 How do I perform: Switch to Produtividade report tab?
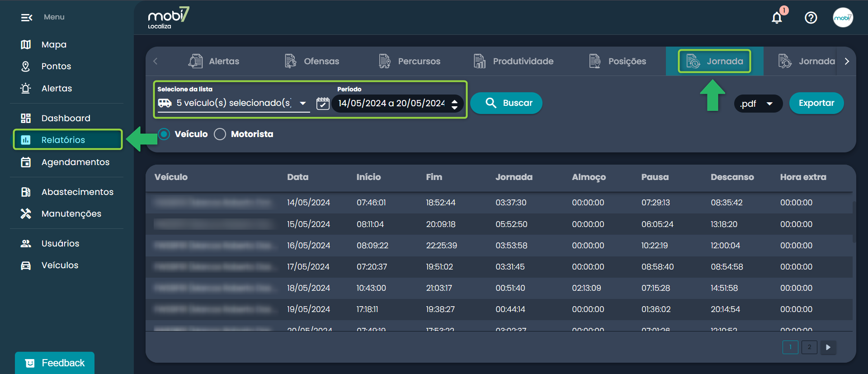click(513, 61)
